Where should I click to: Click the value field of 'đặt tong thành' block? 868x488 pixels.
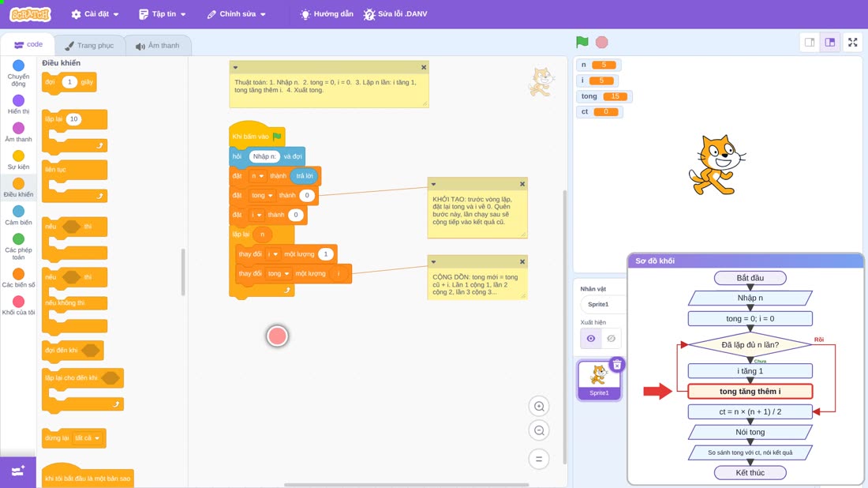coord(307,196)
